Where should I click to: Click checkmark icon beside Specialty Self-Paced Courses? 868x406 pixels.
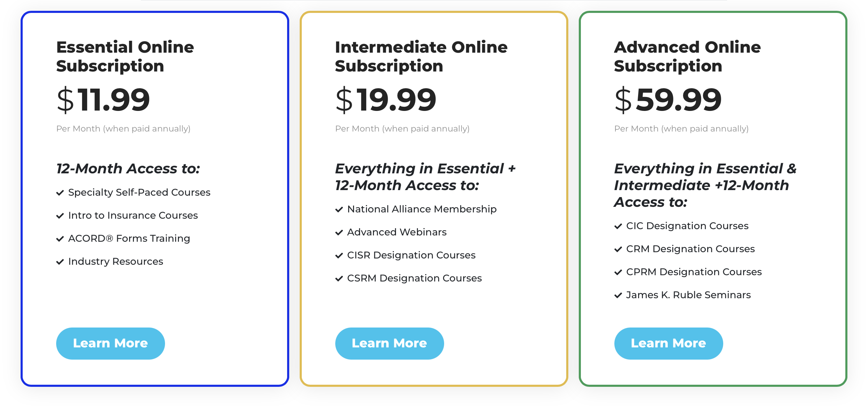(60, 193)
